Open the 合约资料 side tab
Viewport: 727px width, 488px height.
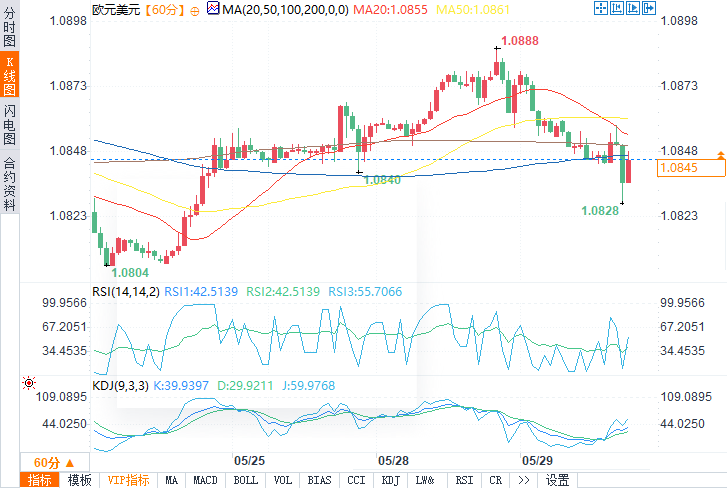[x=9, y=182]
